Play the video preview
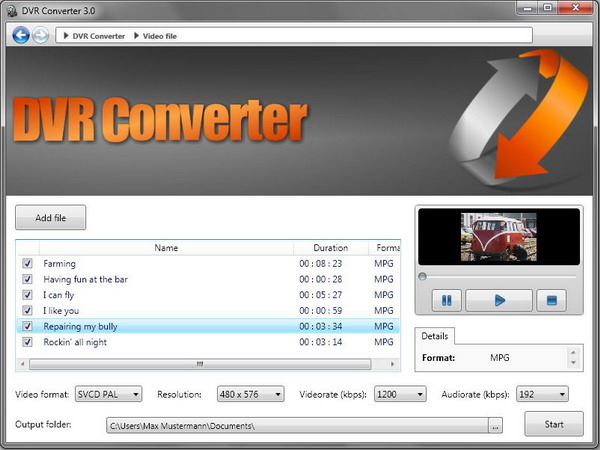Image resolution: width=600 pixels, height=450 pixels. point(499,300)
